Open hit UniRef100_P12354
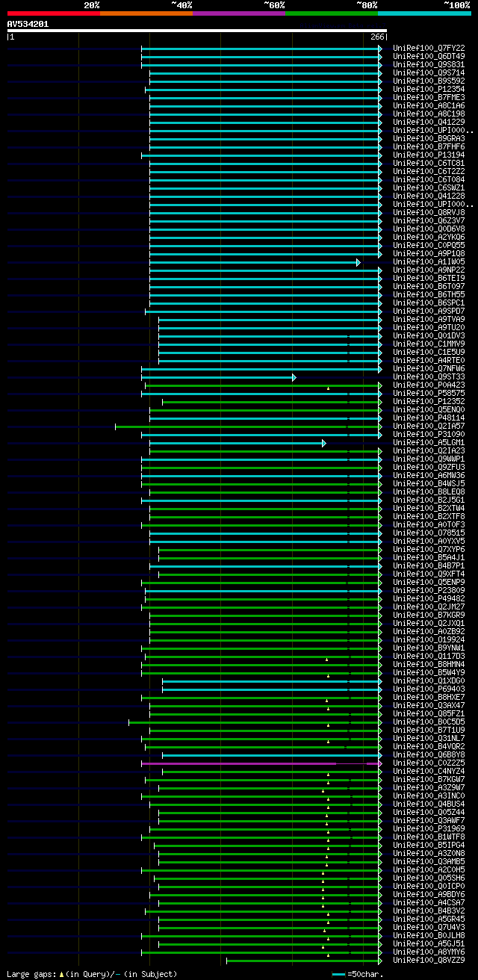 tap(429, 89)
